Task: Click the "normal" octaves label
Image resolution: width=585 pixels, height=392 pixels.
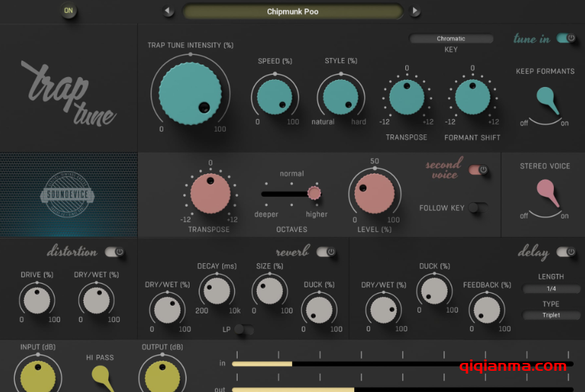Action: click(291, 173)
